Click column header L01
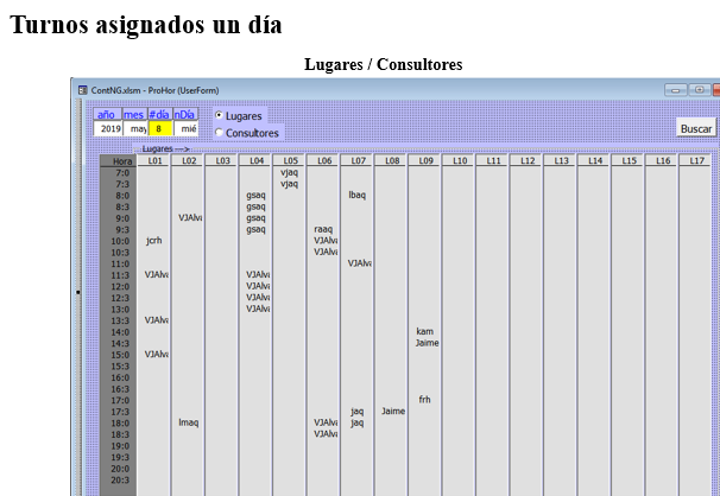This screenshot has width=720, height=496. 154,161
